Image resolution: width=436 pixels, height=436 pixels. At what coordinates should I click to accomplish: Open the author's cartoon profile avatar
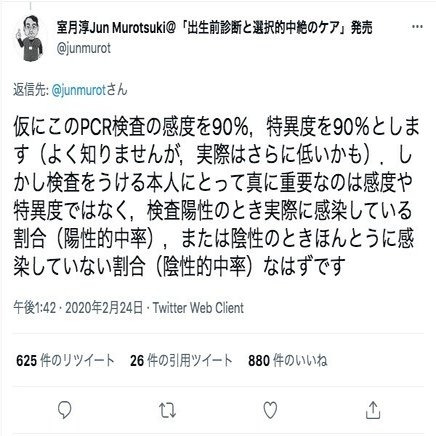(x=30, y=38)
